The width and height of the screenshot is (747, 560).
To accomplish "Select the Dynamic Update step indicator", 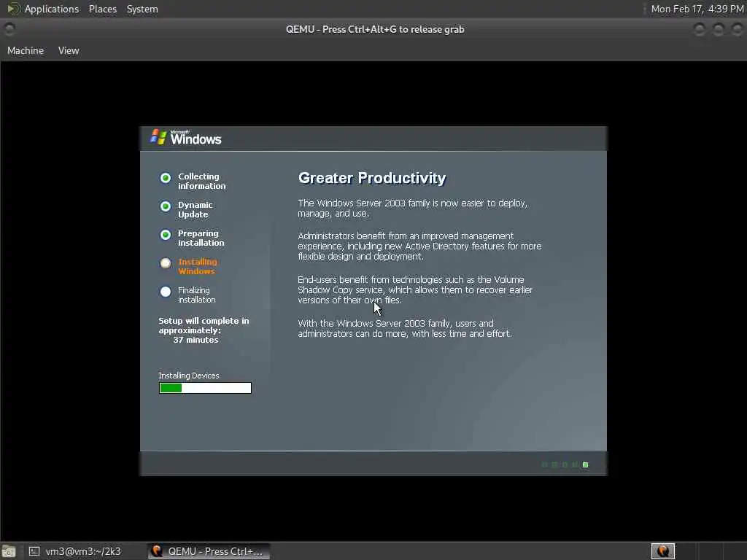I will point(166,206).
